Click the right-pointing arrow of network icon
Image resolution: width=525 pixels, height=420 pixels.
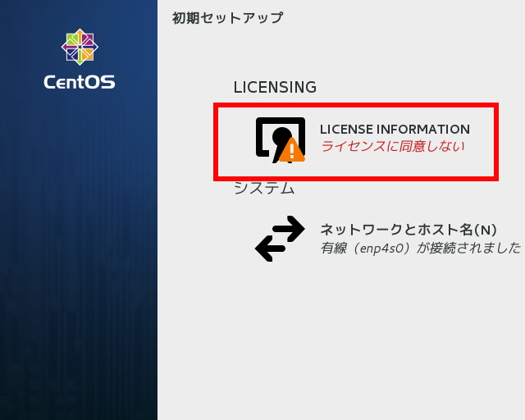287,228
